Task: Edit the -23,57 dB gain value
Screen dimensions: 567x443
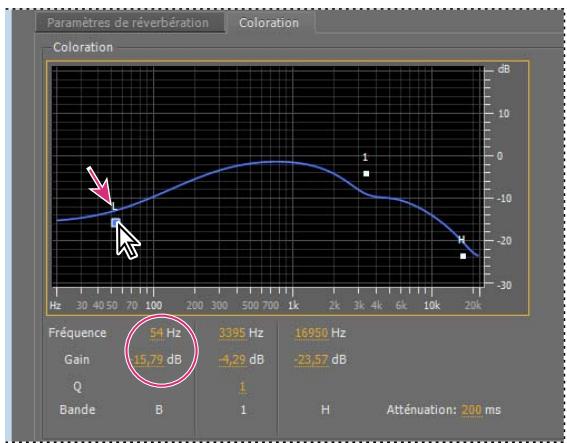Action: (311, 360)
